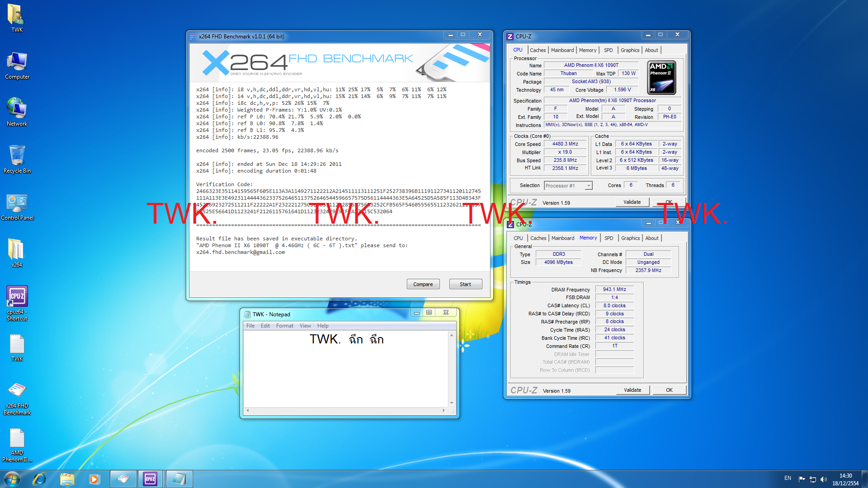Image resolution: width=868 pixels, height=488 pixels.
Task: Click CPU-Z icon in the taskbar
Action: pyautogui.click(x=150, y=479)
